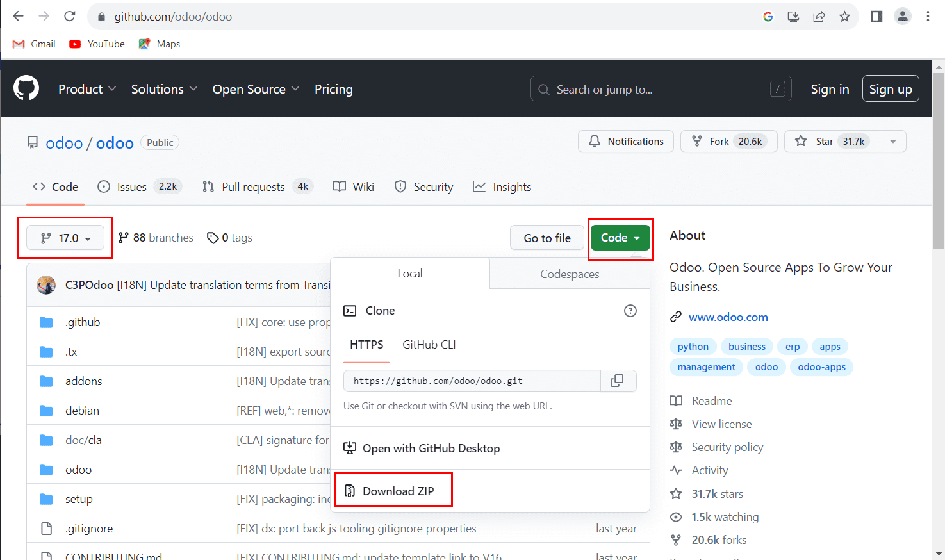Toggle the green Code dropdown button

tap(620, 238)
